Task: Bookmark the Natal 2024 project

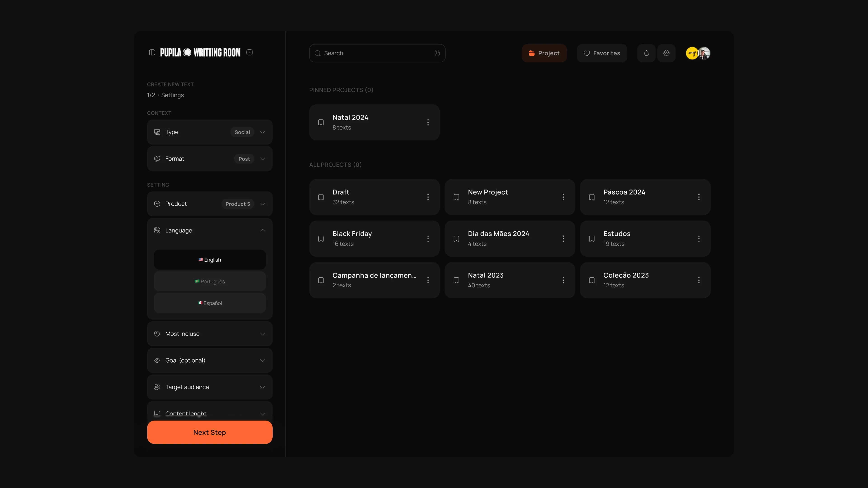Action: click(x=321, y=122)
